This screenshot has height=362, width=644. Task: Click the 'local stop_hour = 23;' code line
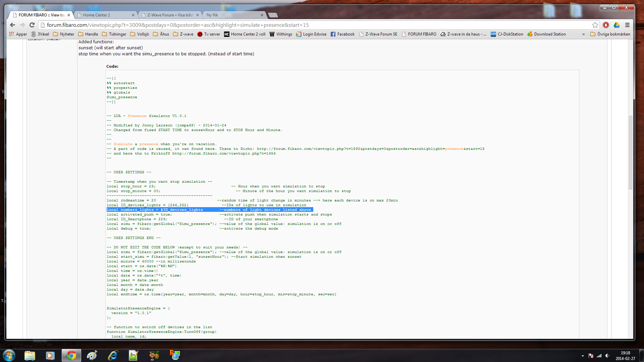[131, 186]
